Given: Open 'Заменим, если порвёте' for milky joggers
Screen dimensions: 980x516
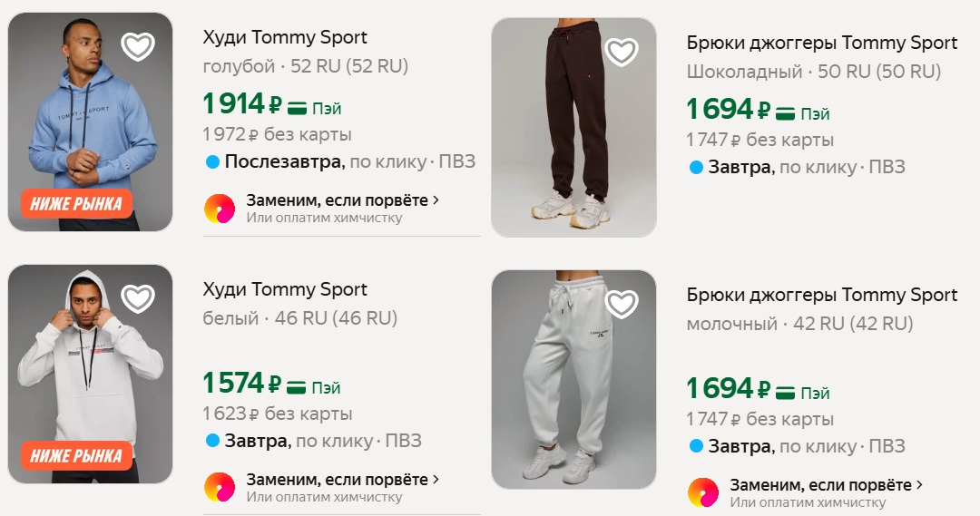Looking at the screenshot, I should coord(826,485).
